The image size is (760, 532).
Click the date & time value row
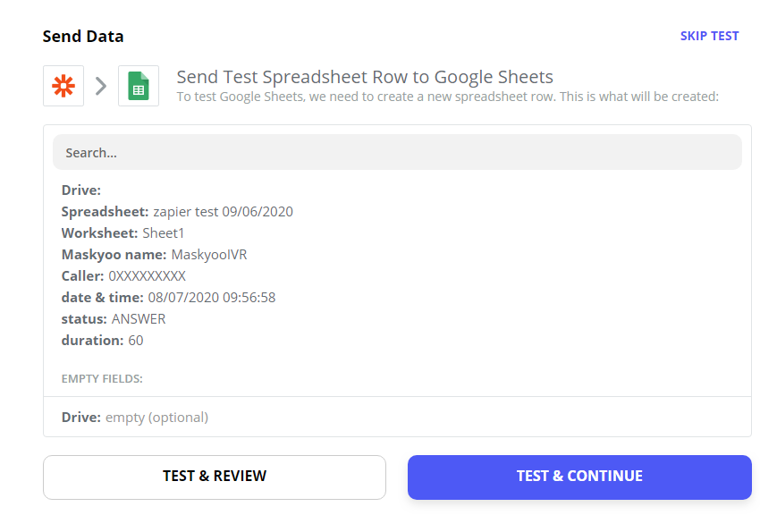tap(168, 297)
